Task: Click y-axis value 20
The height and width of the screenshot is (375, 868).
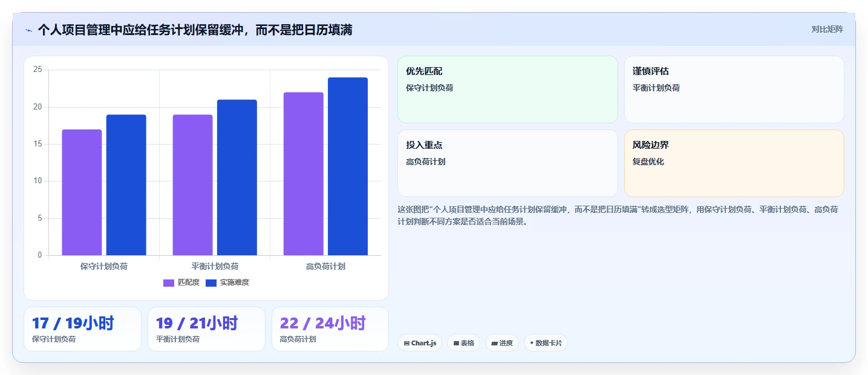Action: pyautogui.click(x=38, y=107)
